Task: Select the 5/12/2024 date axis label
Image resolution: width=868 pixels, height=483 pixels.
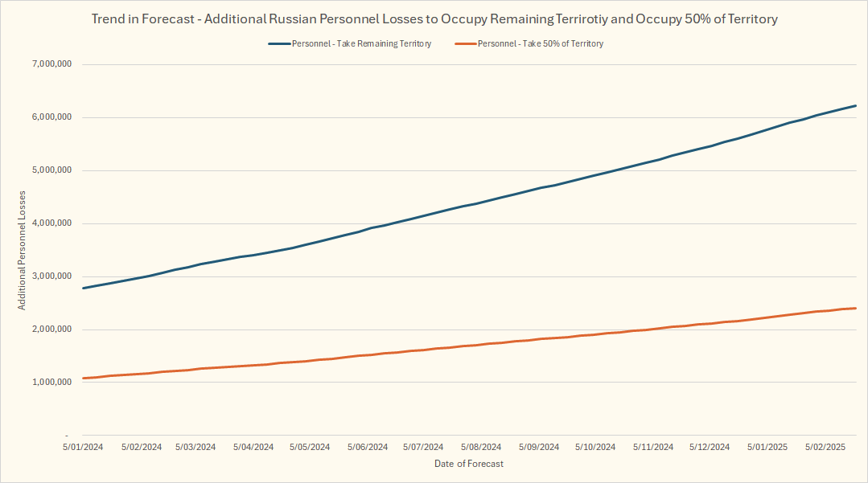Action: [710, 447]
